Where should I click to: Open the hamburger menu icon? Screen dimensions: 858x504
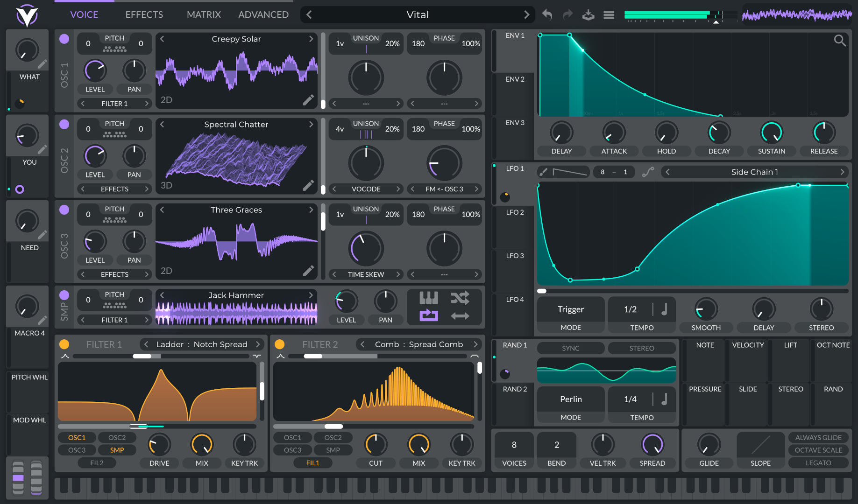pos(609,15)
